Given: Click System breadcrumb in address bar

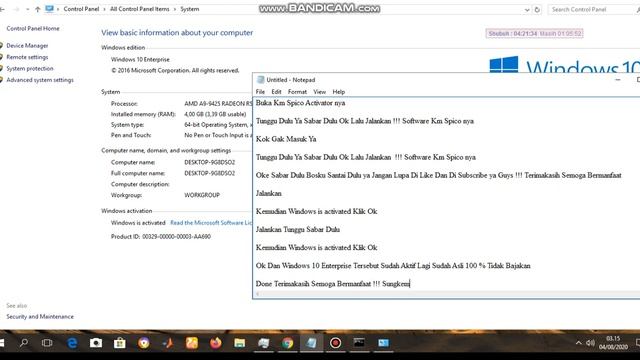Looking at the screenshot, I should point(190,9).
